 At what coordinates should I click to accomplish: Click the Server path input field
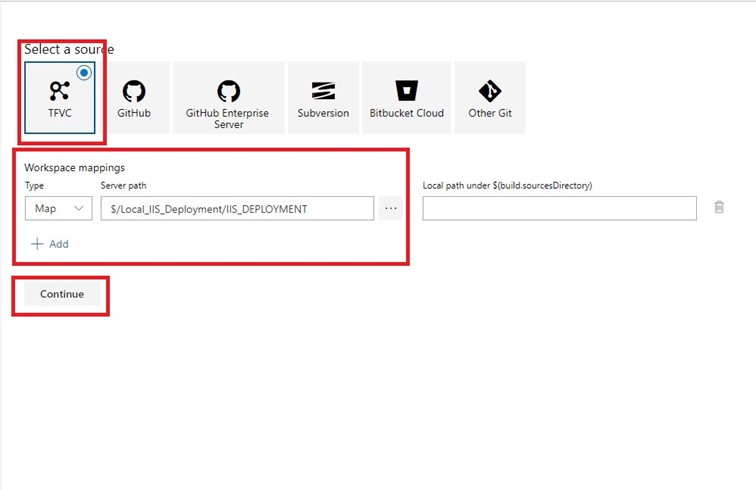pyautogui.click(x=237, y=208)
